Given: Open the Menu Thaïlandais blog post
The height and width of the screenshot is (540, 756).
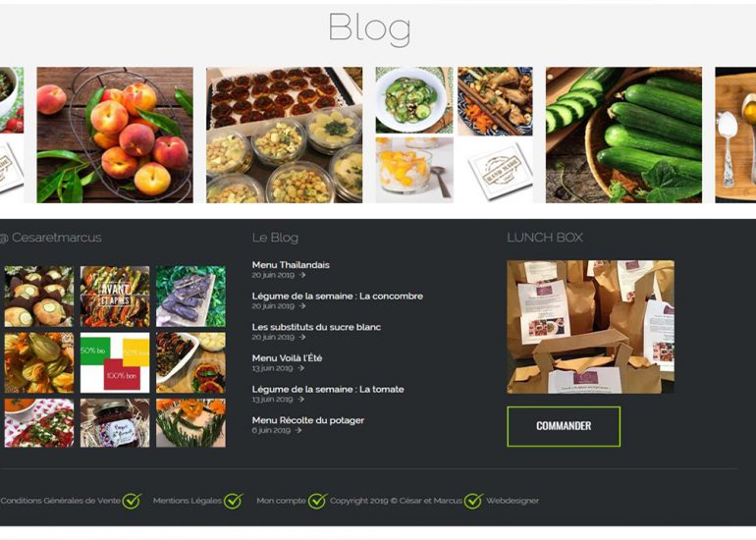Looking at the screenshot, I should click(291, 265).
